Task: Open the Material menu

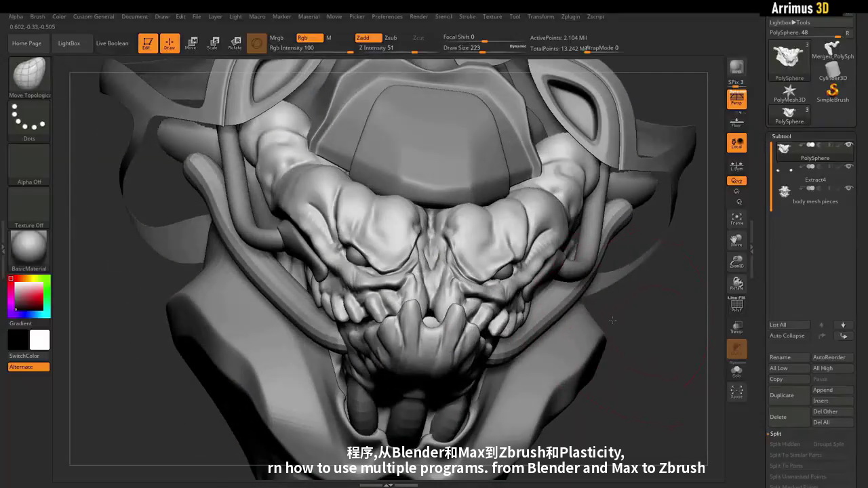Action: 309,16
